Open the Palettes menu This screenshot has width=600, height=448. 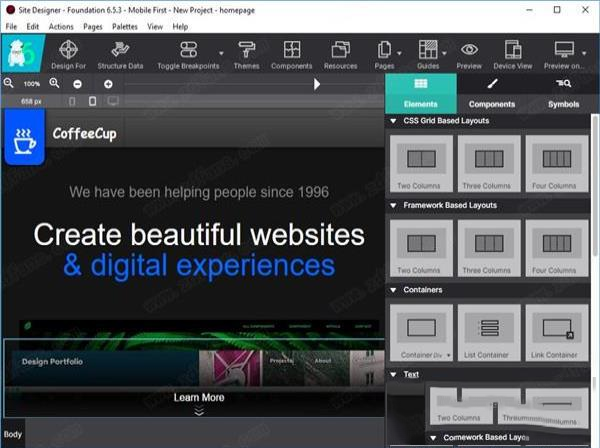click(125, 27)
